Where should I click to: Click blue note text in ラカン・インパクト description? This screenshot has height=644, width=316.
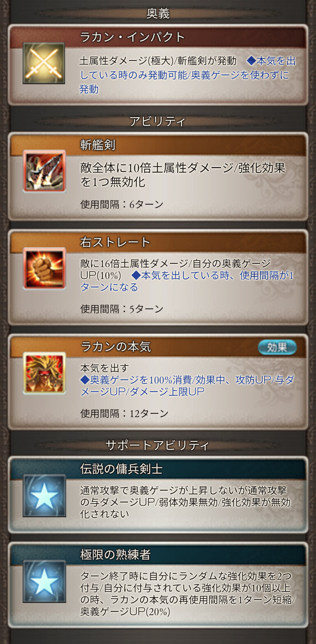[188, 75]
